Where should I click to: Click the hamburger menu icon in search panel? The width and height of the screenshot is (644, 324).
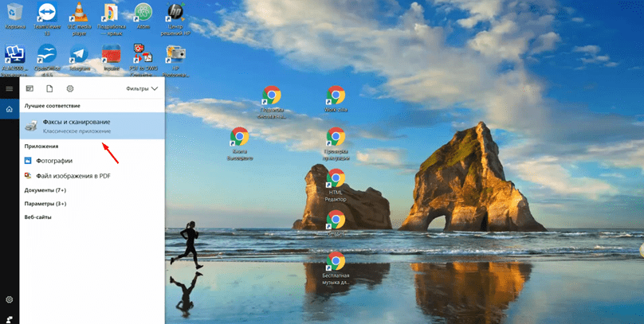tap(9, 89)
